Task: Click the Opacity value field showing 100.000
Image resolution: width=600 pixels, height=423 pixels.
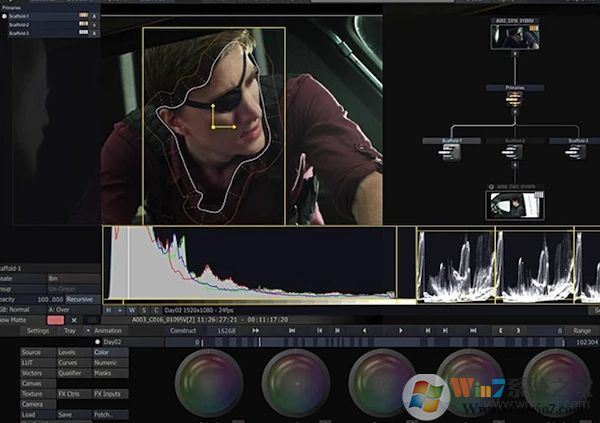Action: (49, 299)
